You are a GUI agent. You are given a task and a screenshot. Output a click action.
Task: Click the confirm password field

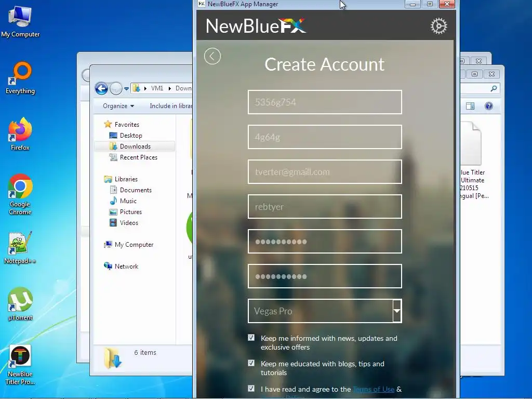325,276
